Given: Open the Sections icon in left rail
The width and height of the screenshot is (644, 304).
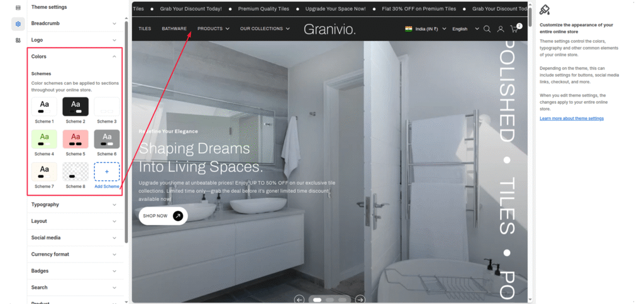Looking at the screenshot, I should point(18,8).
